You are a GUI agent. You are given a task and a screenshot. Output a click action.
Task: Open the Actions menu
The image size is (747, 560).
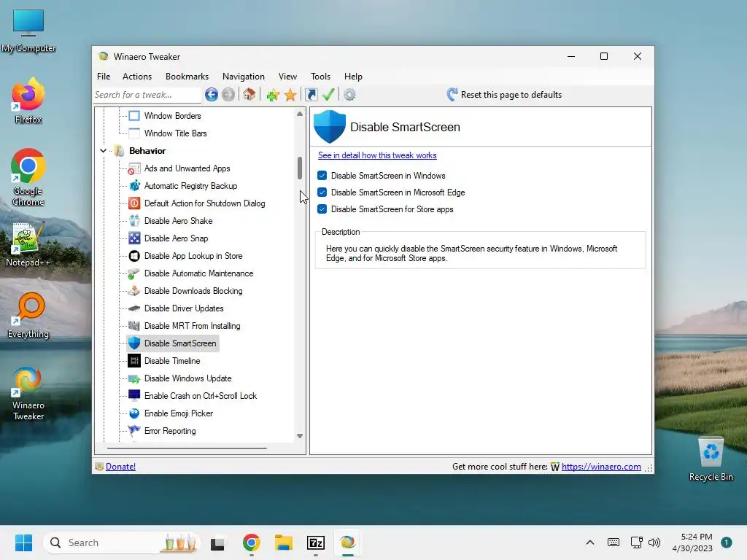pyautogui.click(x=137, y=76)
